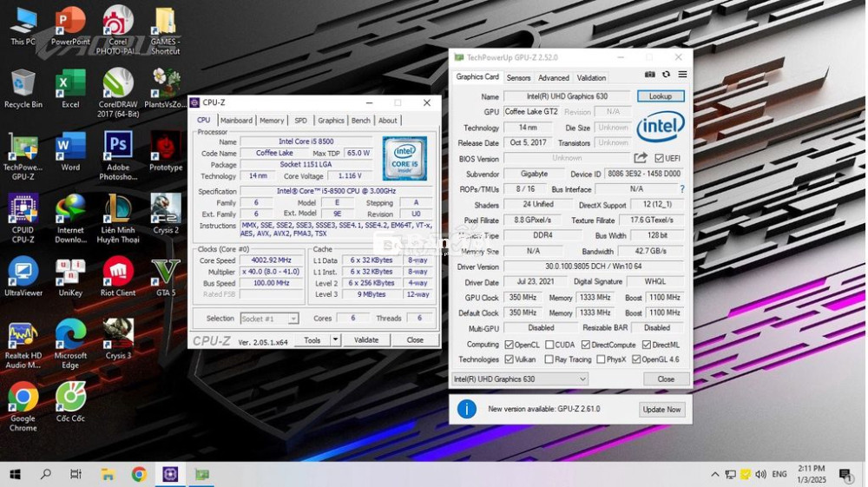Viewport: 868px width, 487px height.
Task: Click Close button in CPU-Z
Action: [415, 339]
